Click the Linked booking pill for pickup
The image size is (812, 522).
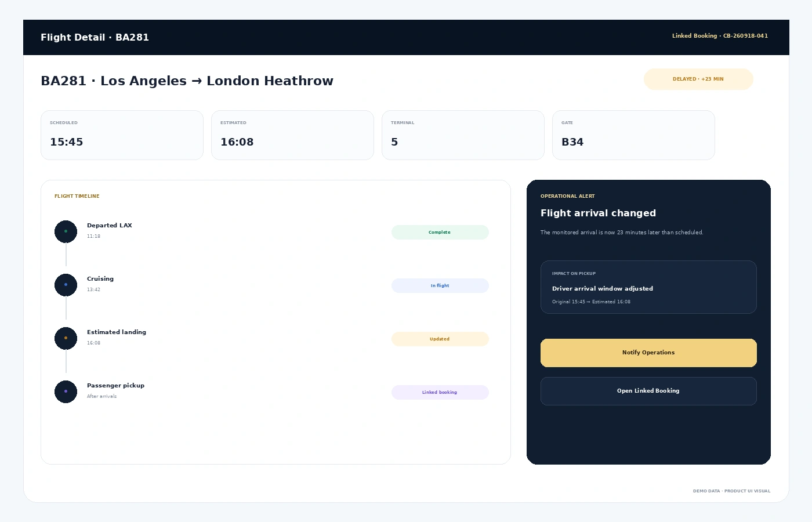440,392
